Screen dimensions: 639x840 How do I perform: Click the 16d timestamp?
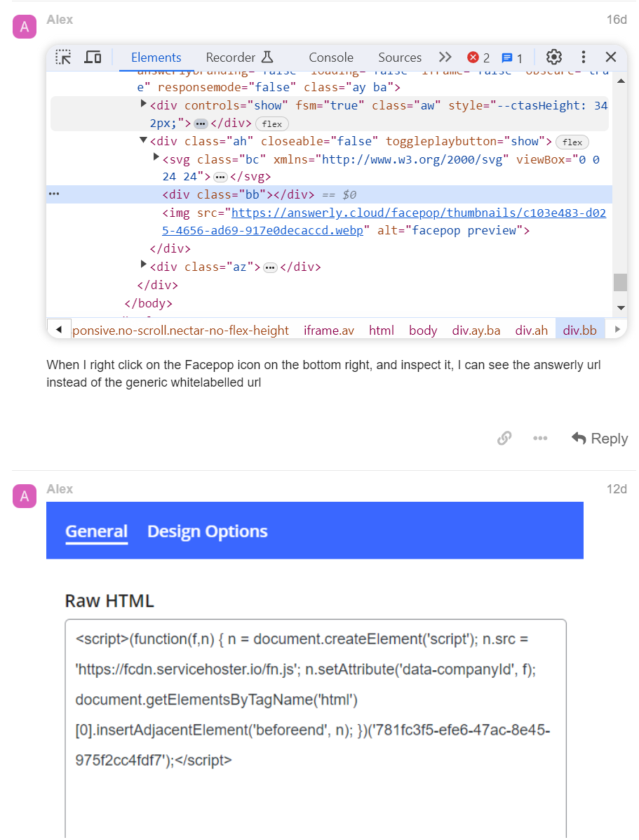point(617,20)
